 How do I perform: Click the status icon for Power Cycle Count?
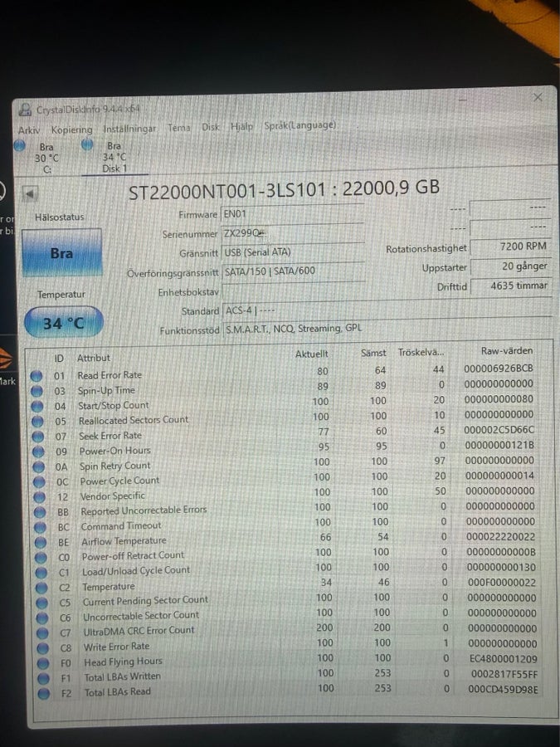point(40,482)
